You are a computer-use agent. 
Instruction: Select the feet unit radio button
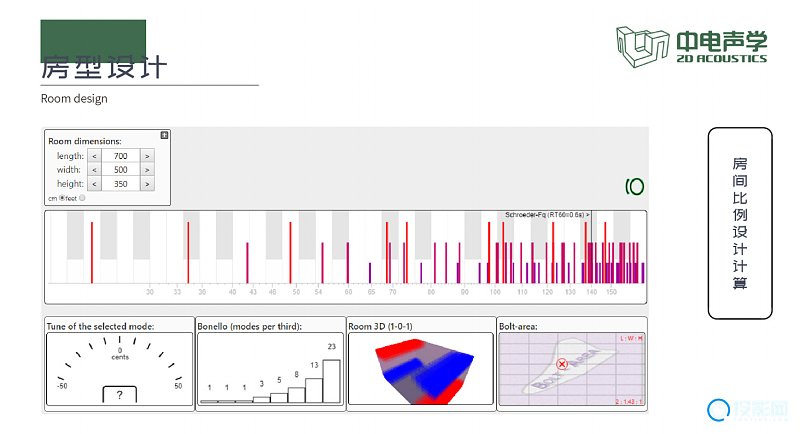82,198
